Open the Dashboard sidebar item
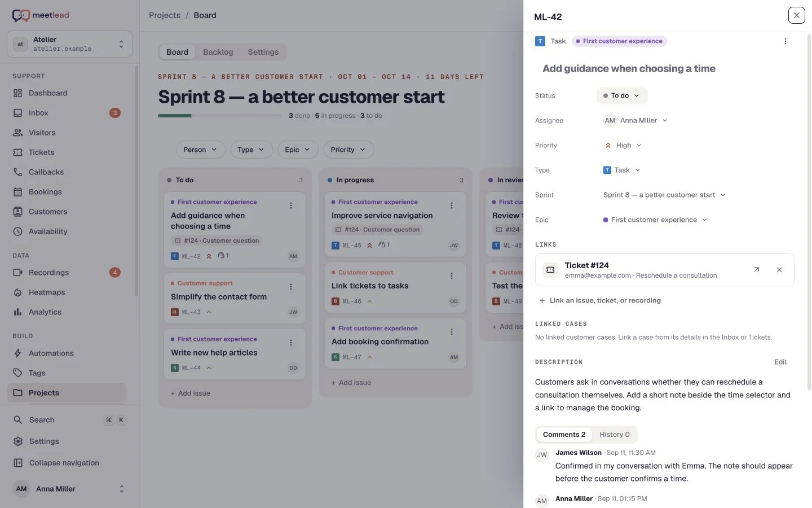The image size is (812, 508). [x=67, y=93]
